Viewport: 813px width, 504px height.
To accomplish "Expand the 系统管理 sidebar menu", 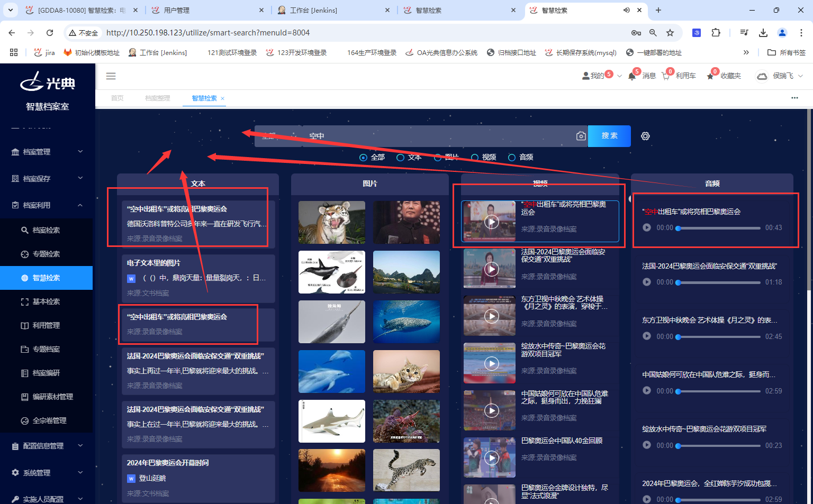I will [47, 473].
